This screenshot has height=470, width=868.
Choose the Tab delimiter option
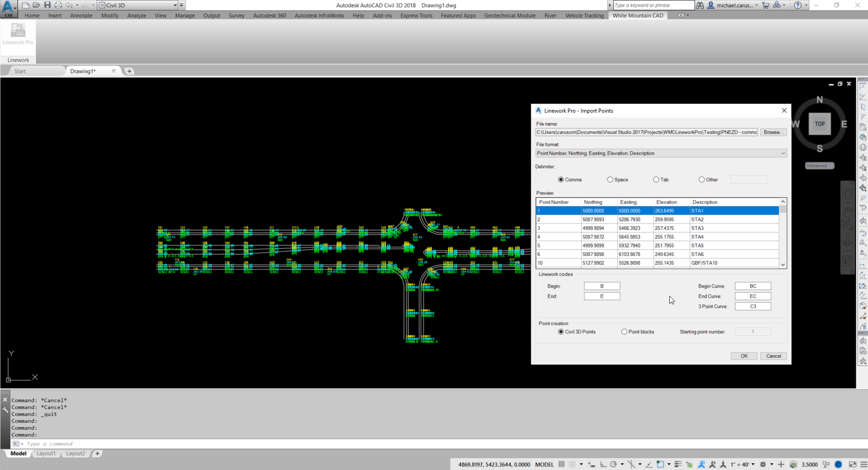[656, 180]
